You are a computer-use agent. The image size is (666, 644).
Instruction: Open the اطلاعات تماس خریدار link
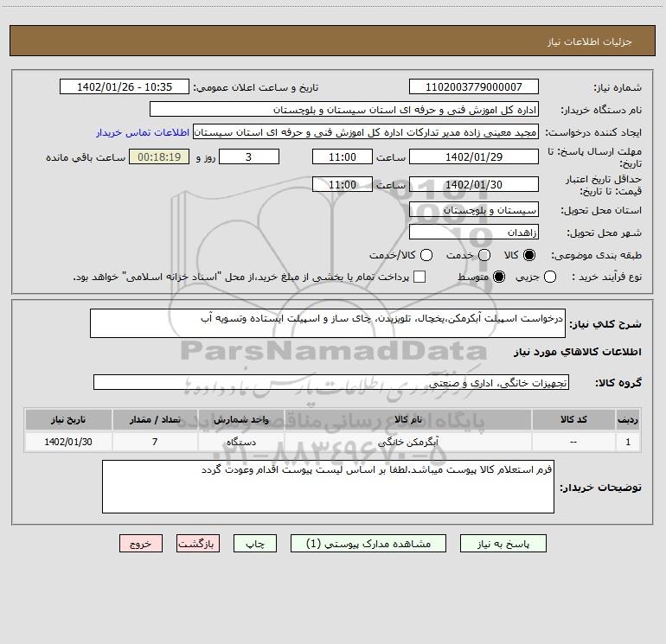143,132
